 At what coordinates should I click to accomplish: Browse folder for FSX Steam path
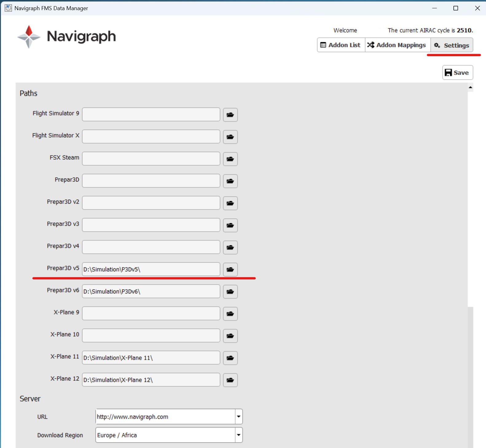pyautogui.click(x=230, y=159)
